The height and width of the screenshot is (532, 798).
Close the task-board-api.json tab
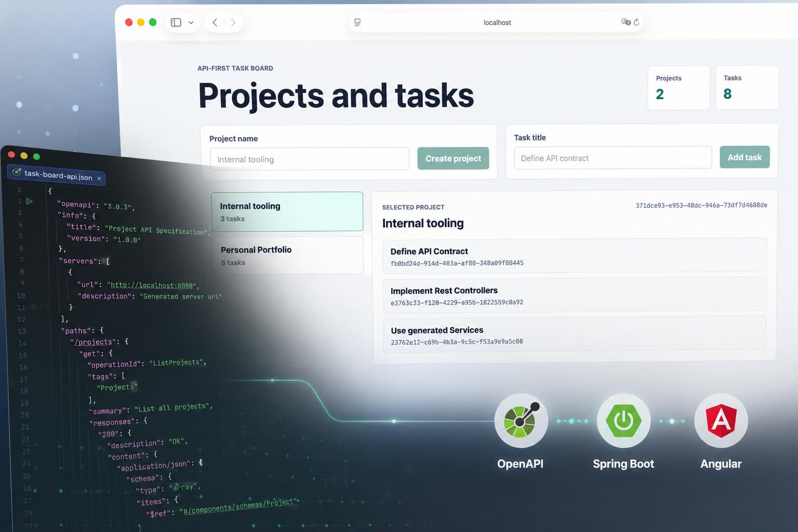coord(99,178)
